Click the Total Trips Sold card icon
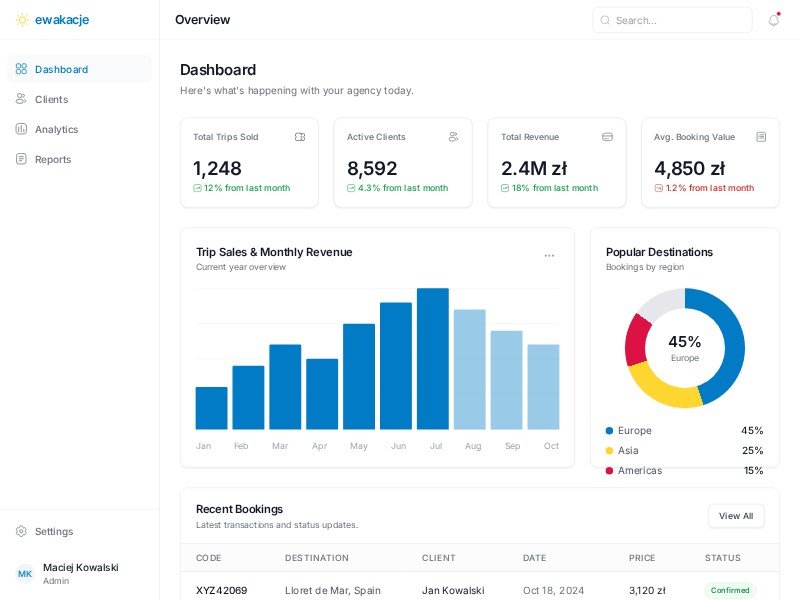 (300, 137)
